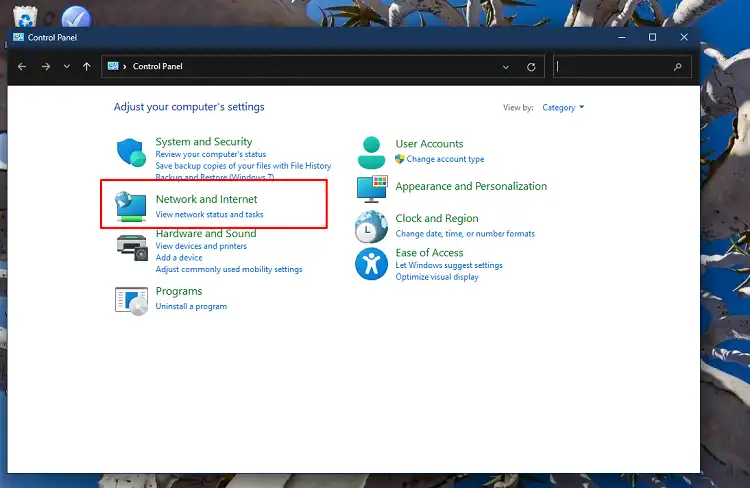Open the System and Security link
This screenshot has height=488, width=750.
[204, 142]
